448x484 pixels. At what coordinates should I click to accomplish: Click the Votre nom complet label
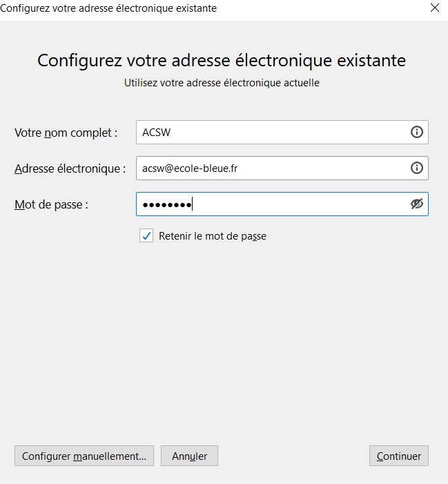point(66,133)
